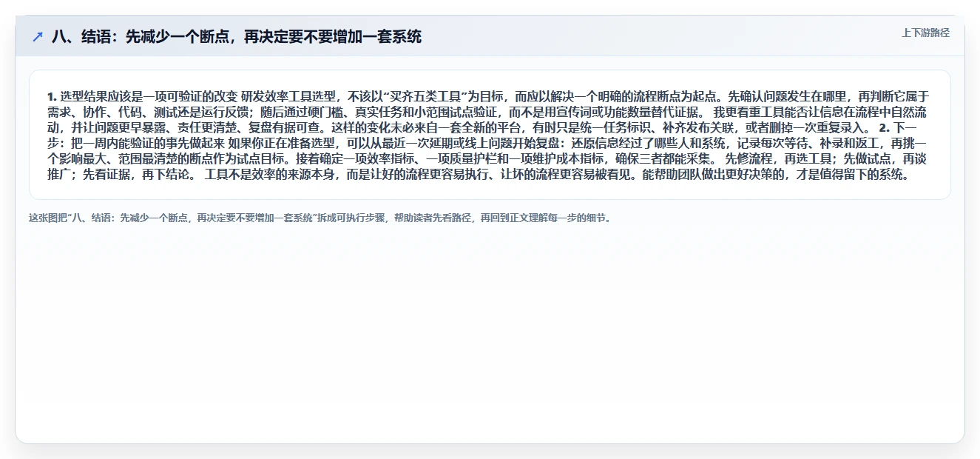Image resolution: width=980 pixels, height=459 pixels.
Task: Click the paragraph starting '1. 选型结果应该是一项可验证的改变'
Action: (x=490, y=135)
